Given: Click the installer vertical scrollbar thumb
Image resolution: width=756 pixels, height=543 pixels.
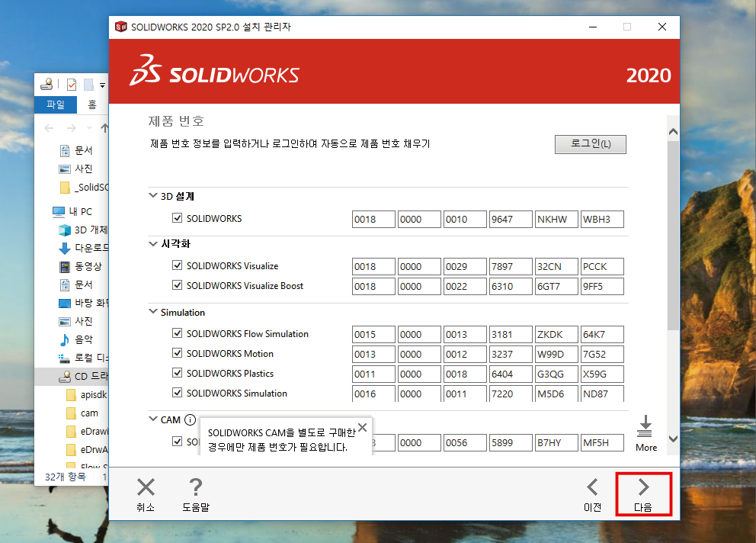Looking at the screenshot, I should pos(673,236).
